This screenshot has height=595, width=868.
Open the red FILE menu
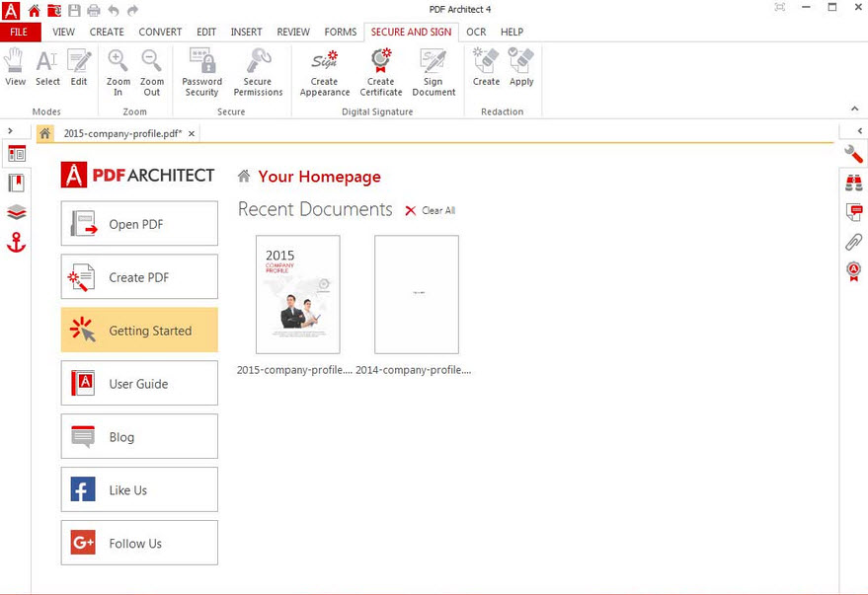(x=19, y=32)
